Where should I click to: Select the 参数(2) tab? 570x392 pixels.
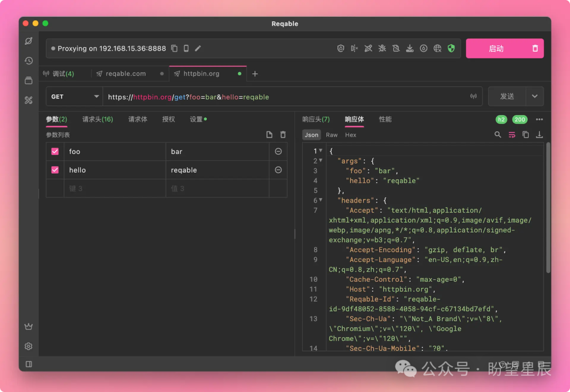click(56, 120)
